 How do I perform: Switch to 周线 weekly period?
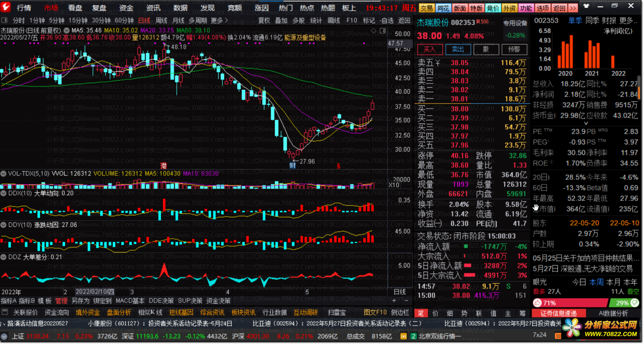point(161,20)
